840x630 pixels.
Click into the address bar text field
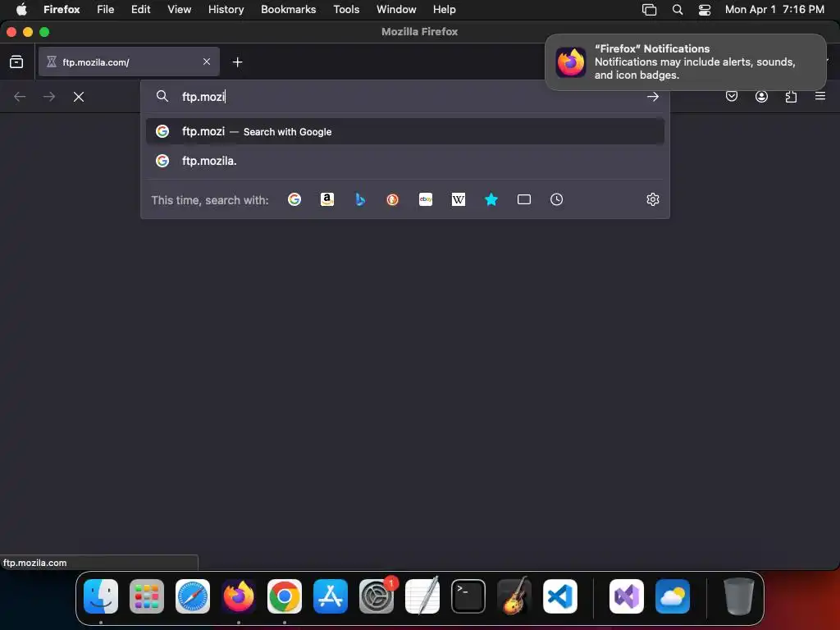(x=407, y=97)
